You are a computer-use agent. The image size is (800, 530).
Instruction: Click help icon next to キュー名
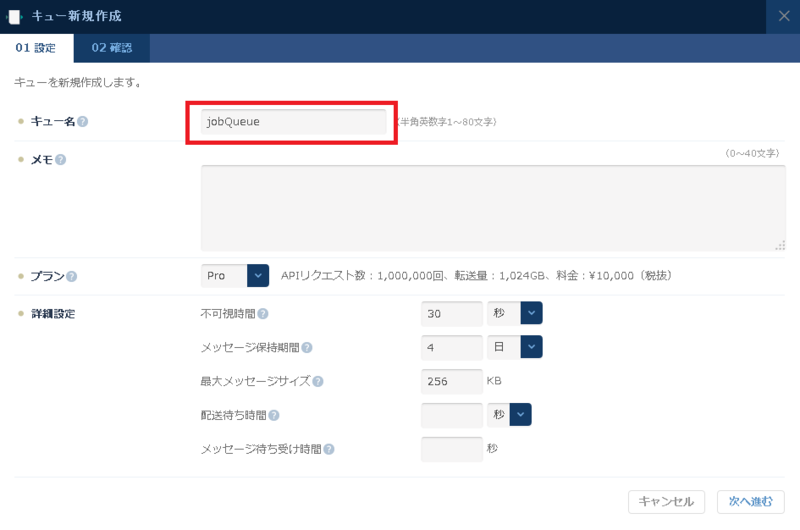coord(83,122)
